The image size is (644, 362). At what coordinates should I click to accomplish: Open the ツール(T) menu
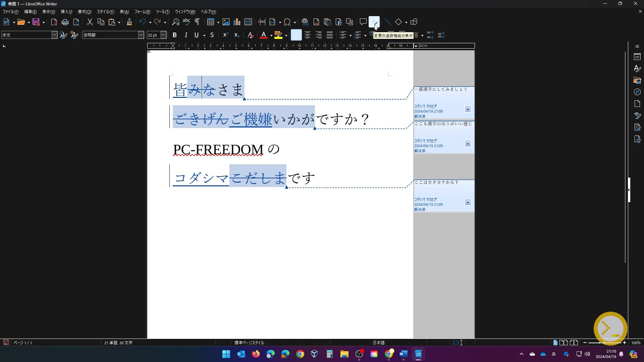coord(162,12)
